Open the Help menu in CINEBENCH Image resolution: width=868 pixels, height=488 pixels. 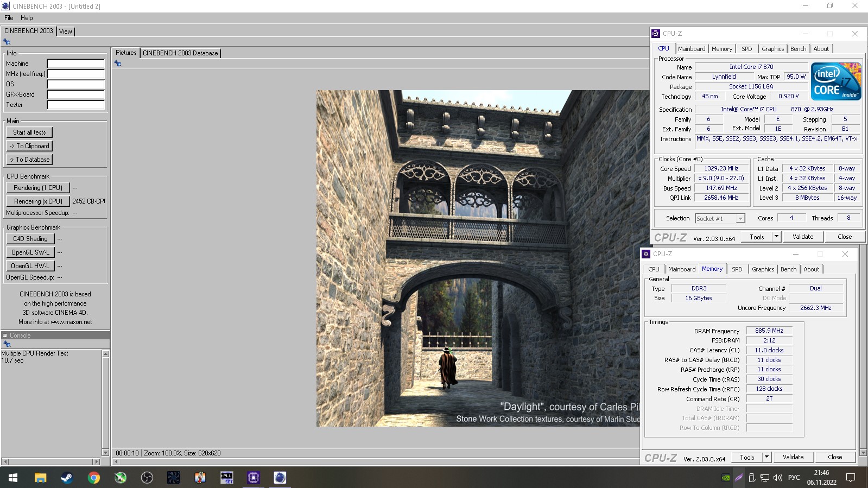(x=27, y=18)
